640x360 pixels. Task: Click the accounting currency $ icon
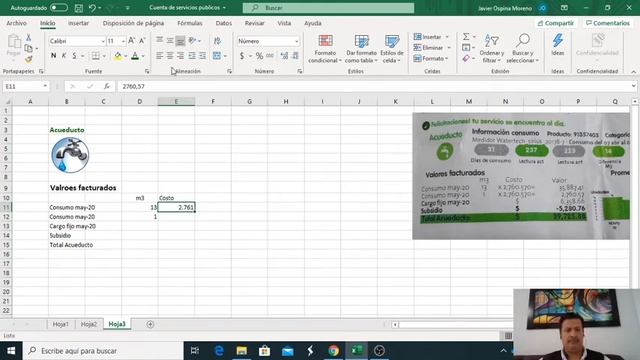[x=242, y=56]
